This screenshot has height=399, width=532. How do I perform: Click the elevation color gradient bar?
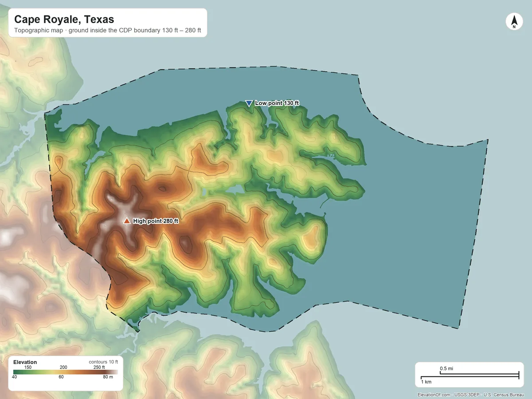click(x=66, y=372)
